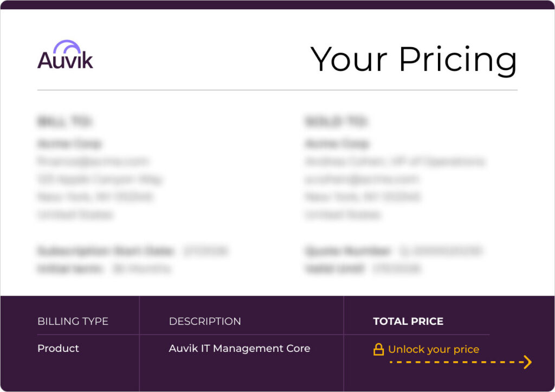Click the blurred email under Bill To company
This screenshot has width=555, height=392.
point(93,162)
